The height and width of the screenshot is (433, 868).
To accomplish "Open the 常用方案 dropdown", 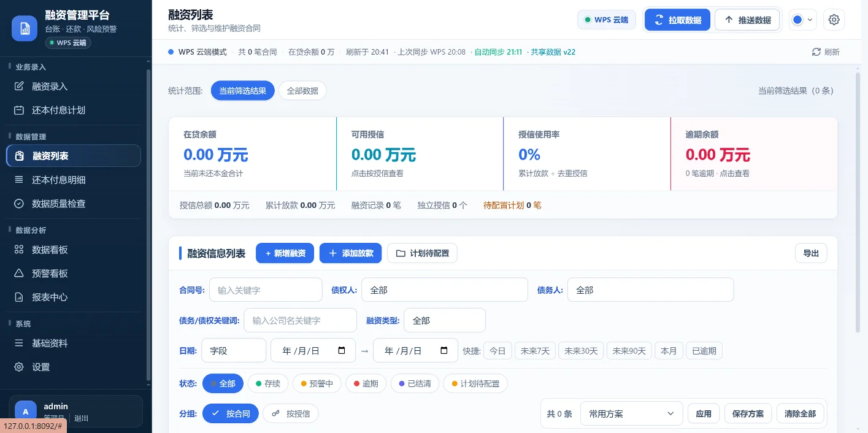I will (631, 413).
